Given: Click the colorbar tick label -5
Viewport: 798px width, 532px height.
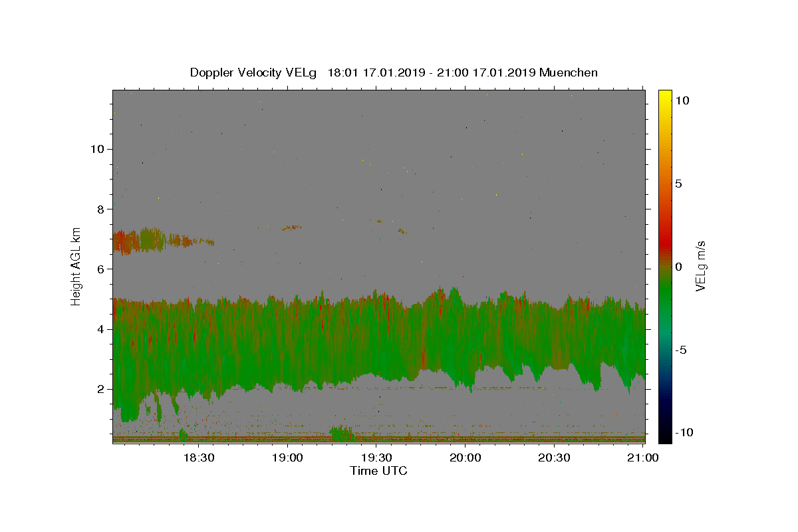Looking at the screenshot, I should click(682, 350).
